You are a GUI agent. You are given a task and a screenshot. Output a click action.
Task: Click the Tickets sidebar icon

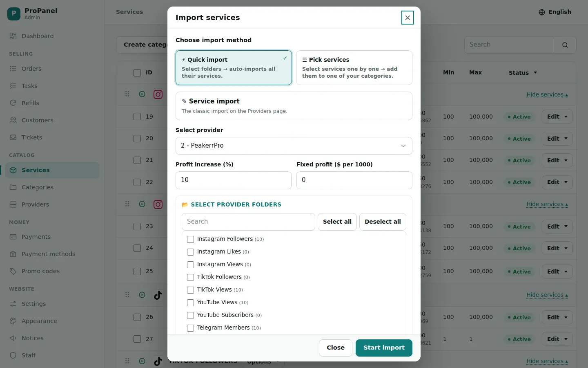(13, 137)
